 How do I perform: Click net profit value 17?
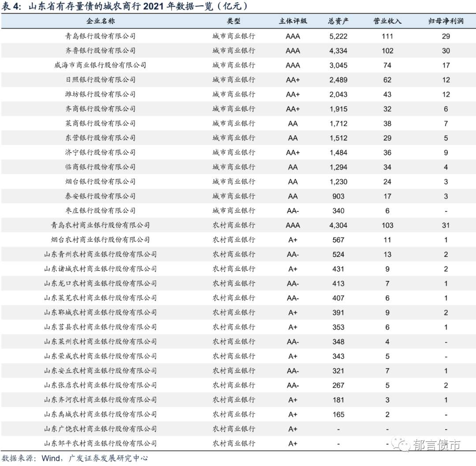point(446,66)
